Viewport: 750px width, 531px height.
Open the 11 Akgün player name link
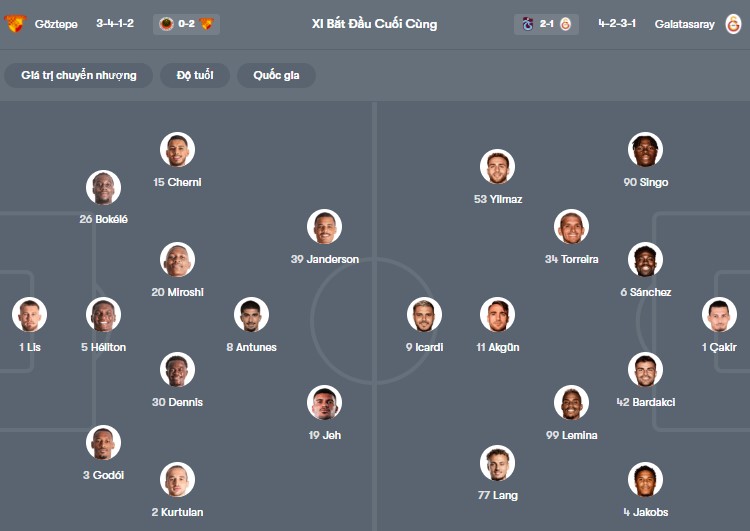497,347
